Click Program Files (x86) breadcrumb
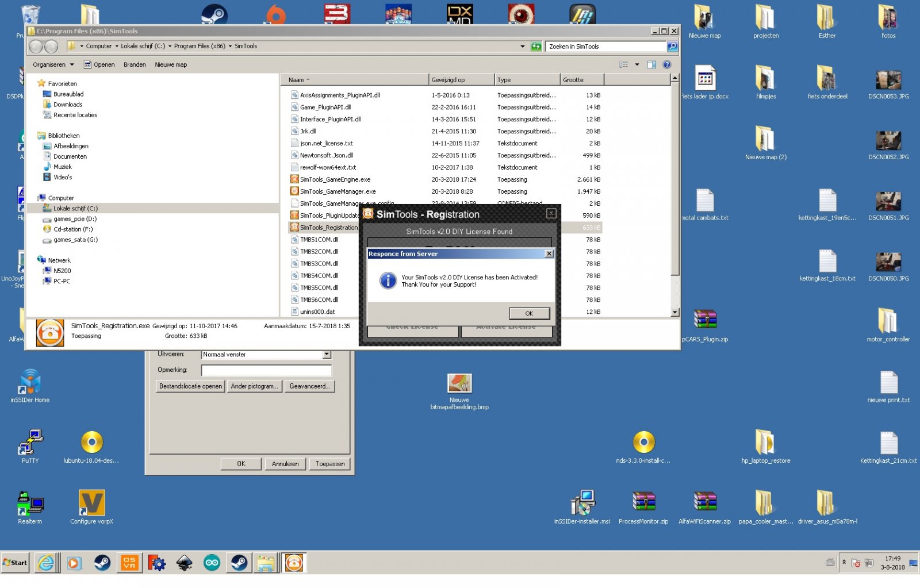 point(200,46)
